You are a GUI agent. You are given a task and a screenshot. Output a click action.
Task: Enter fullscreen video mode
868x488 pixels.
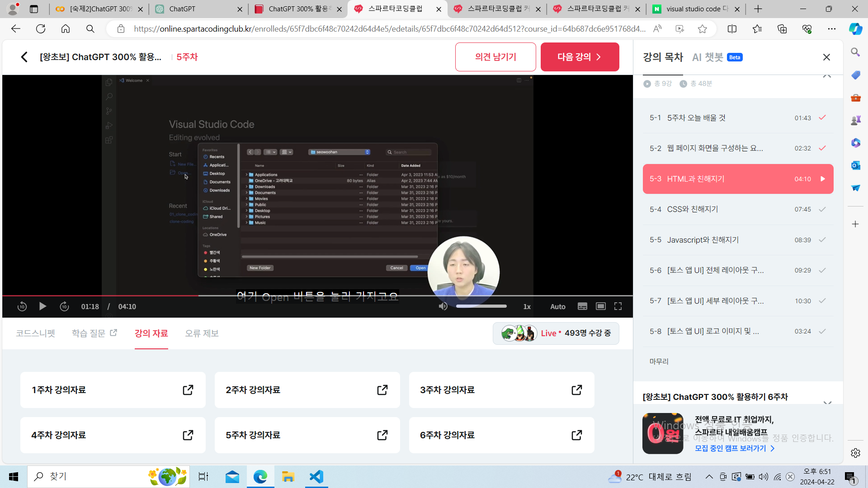tap(618, 306)
